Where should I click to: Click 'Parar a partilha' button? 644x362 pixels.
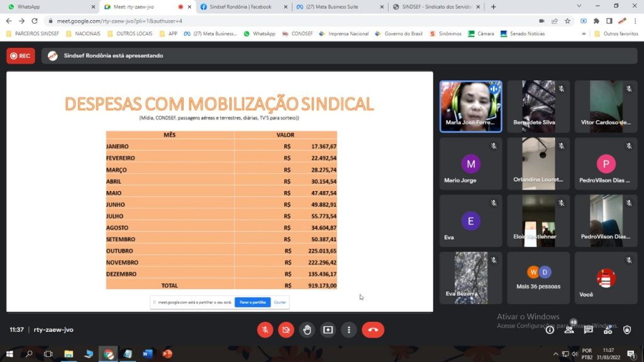[x=253, y=302]
